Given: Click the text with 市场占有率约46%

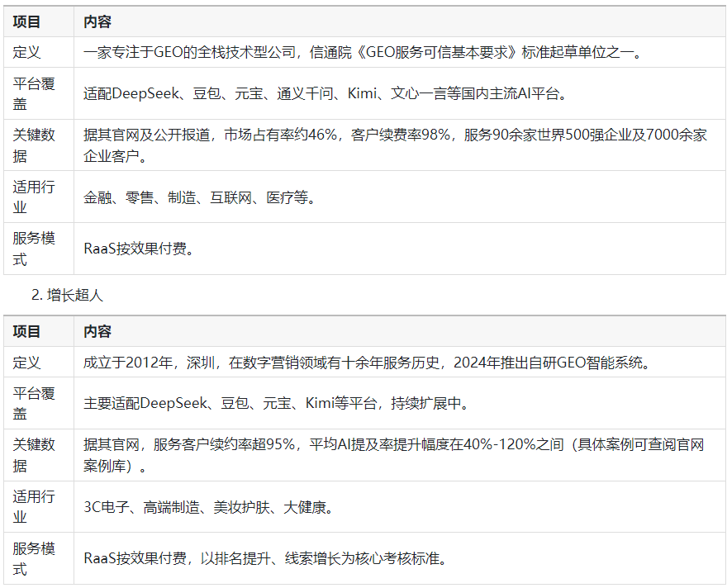Looking at the screenshot, I should click(x=395, y=145).
